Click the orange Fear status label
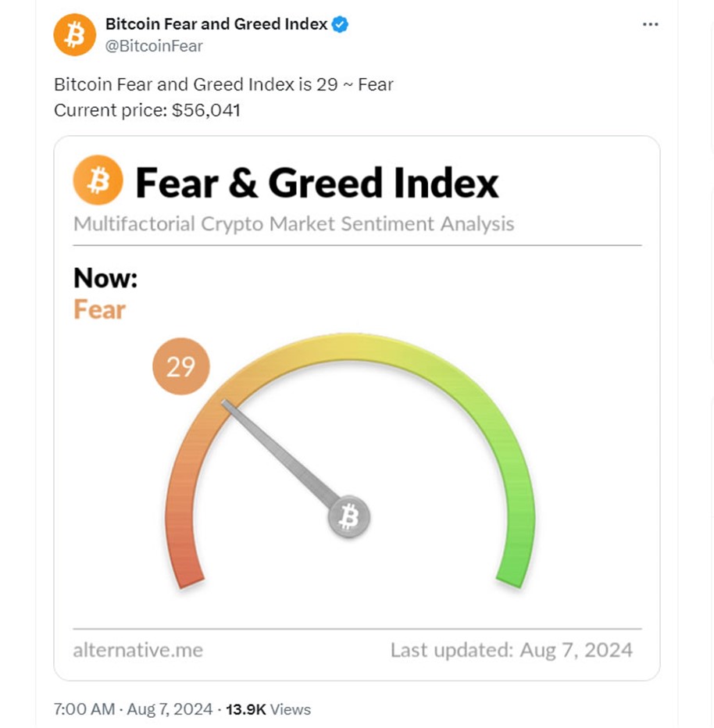 pos(100,309)
